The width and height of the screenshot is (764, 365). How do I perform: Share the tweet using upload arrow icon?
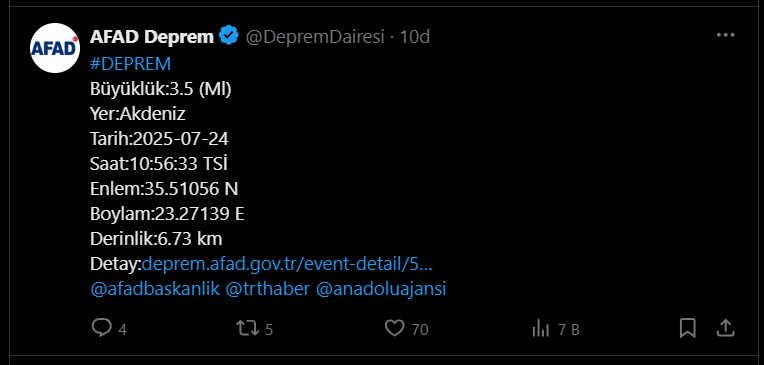pyautogui.click(x=726, y=328)
